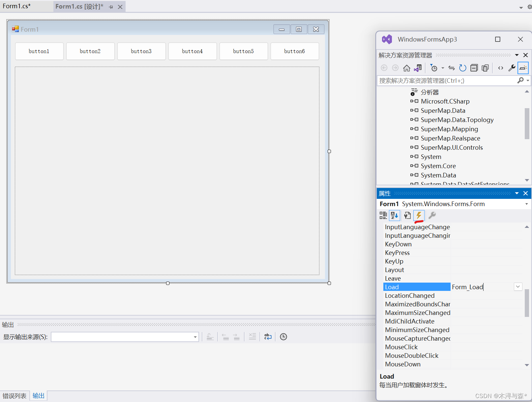Collapse all nodes via Solution Explorer toolbar icon

(474, 68)
